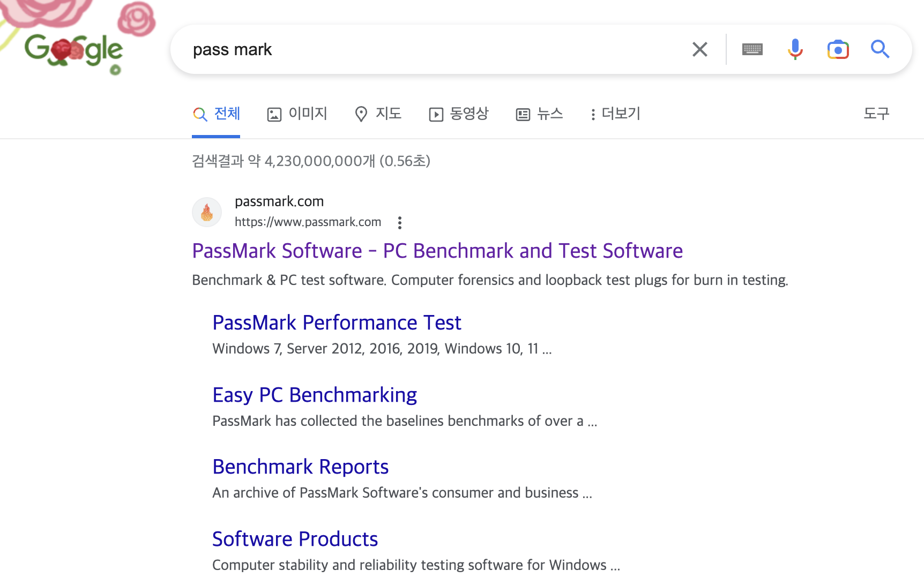Click the passmark.com site name
Screen dimensions: 924x585
coord(279,201)
